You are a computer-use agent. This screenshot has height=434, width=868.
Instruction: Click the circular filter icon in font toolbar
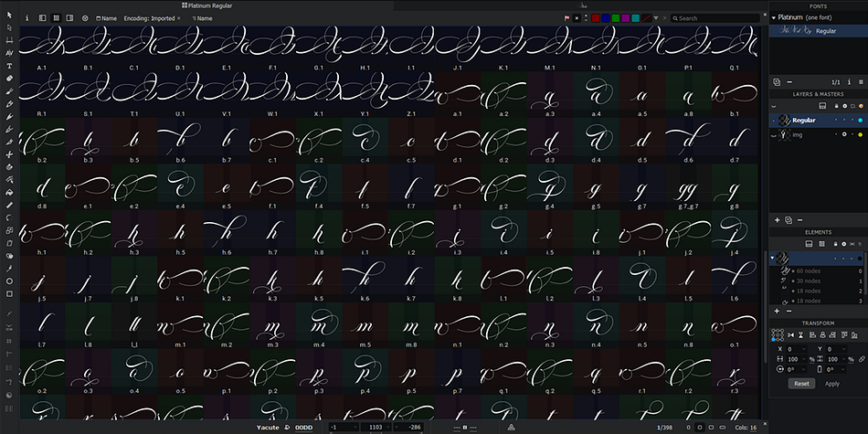(x=85, y=18)
